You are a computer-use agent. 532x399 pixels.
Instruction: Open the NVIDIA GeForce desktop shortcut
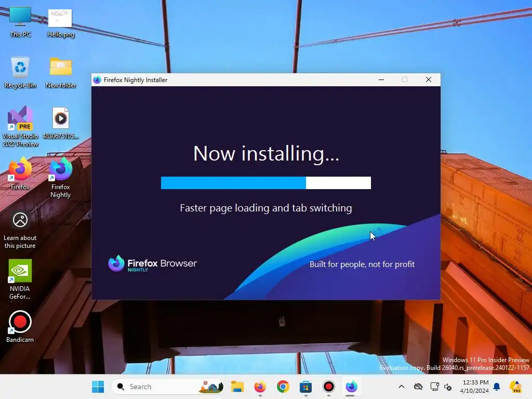(x=20, y=279)
